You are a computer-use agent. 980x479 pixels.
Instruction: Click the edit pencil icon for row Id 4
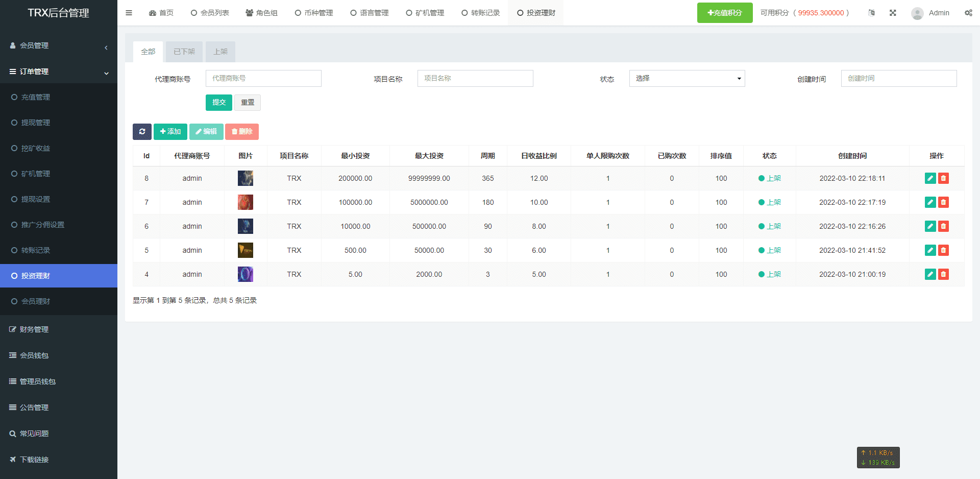[930, 274]
